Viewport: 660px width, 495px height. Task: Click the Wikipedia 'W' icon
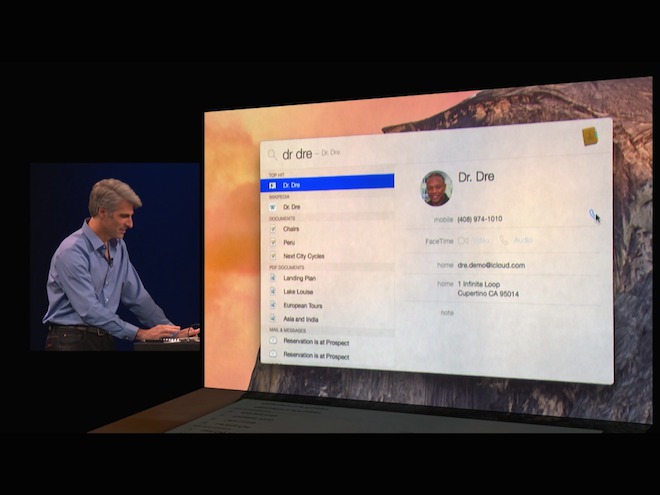click(x=273, y=207)
